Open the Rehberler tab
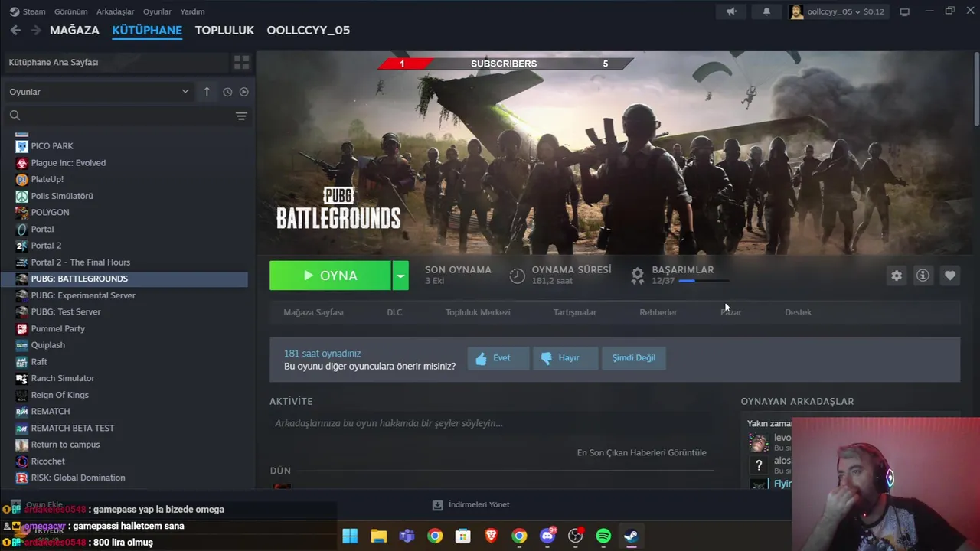This screenshot has width=980, height=551. click(658, 312)
